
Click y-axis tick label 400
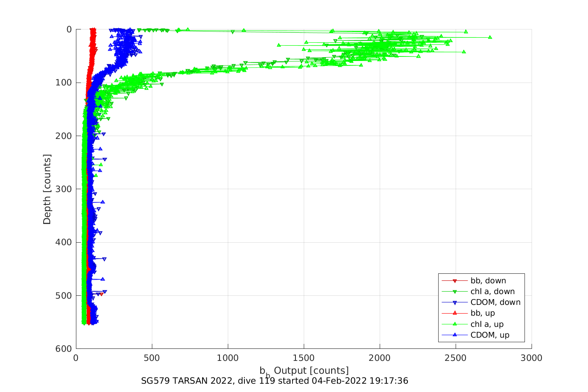tap(63, 242)
